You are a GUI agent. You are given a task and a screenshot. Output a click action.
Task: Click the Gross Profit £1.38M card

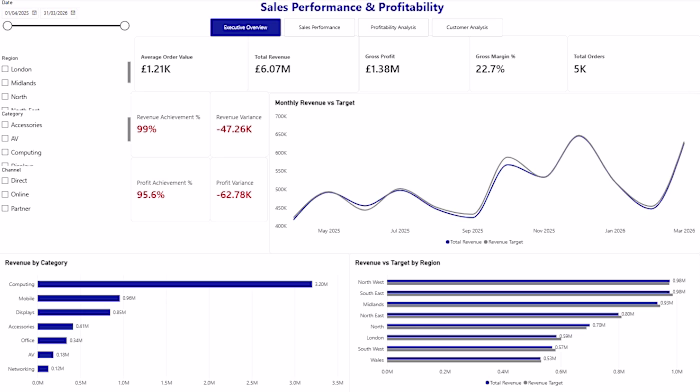[x=414, y=64]
